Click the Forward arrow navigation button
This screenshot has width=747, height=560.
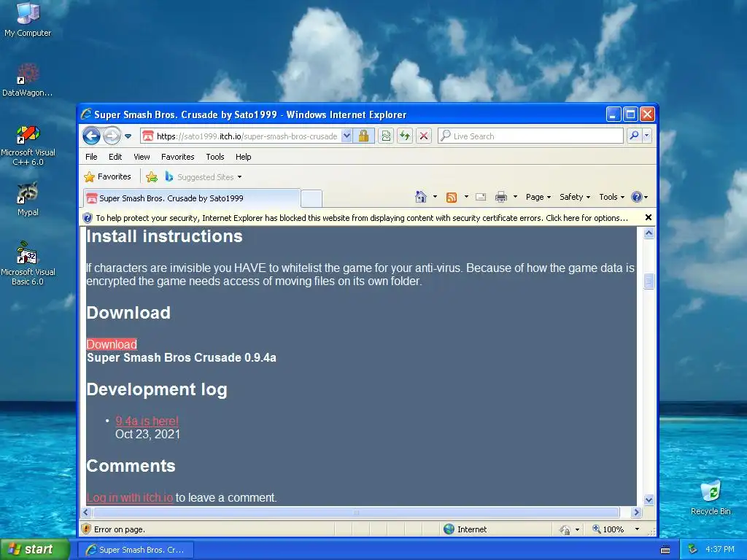[x=112, y=136]
